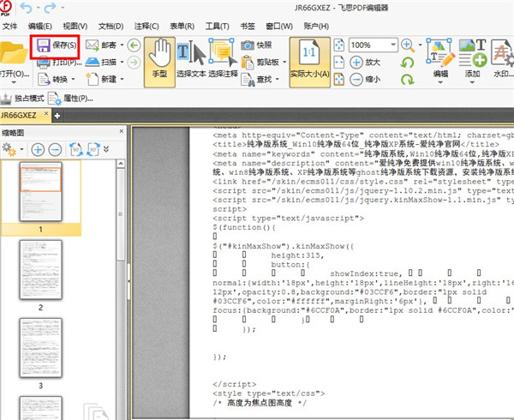Activate the 选择文本 select text tool
The width and height of the screenshot is (514, 420).
pyautogui.click(x=189, y=62)
